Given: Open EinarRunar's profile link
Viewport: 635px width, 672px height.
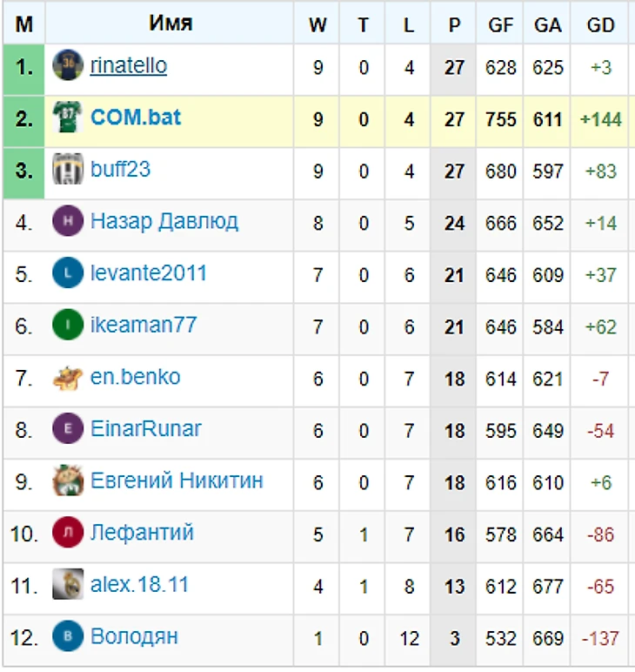Looking at the screenshot, I should point(145,428).
